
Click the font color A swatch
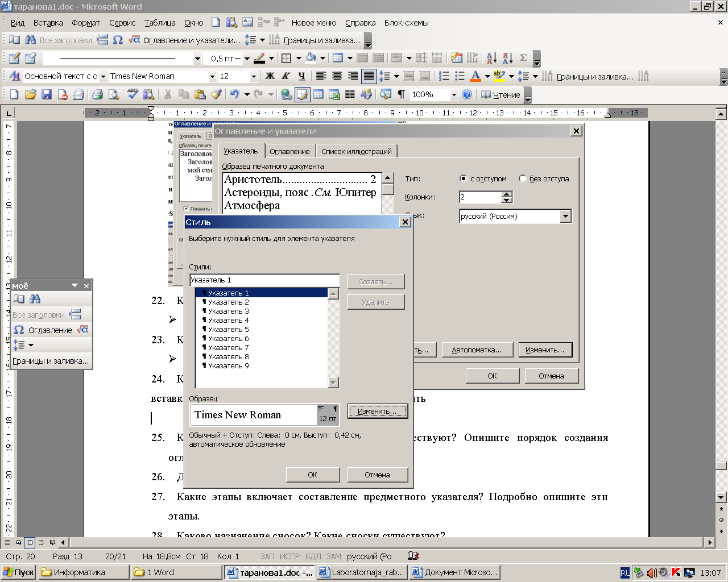pyautogui.click(x=475, y=76)
